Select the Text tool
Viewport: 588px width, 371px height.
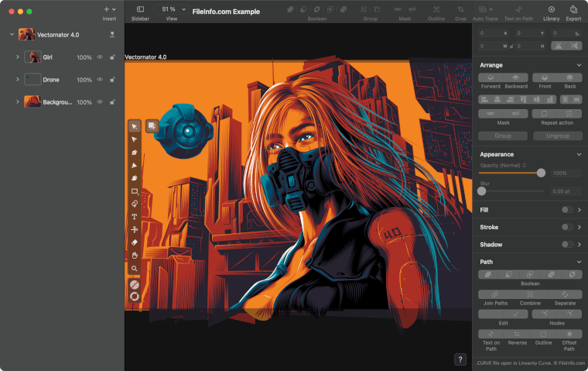pos(135,217)
